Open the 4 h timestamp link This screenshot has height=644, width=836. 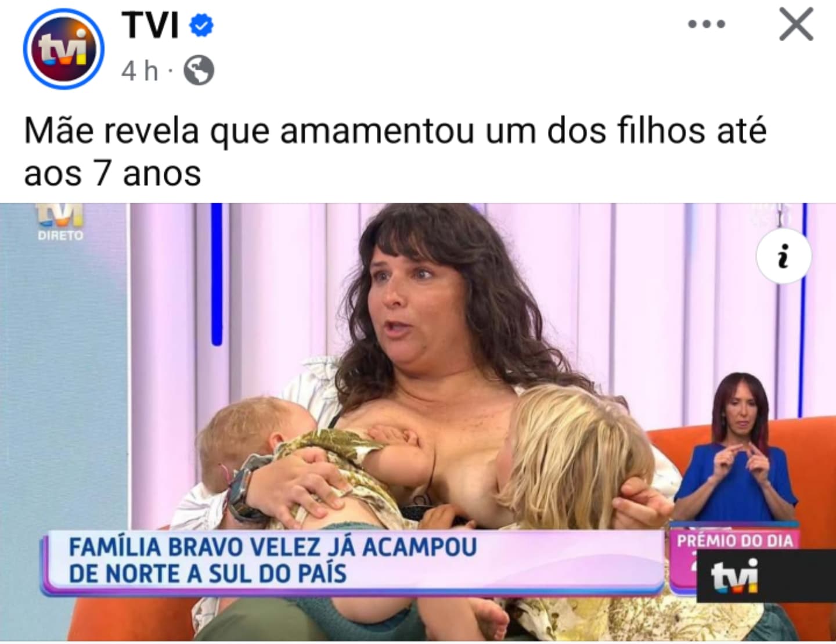139,71
